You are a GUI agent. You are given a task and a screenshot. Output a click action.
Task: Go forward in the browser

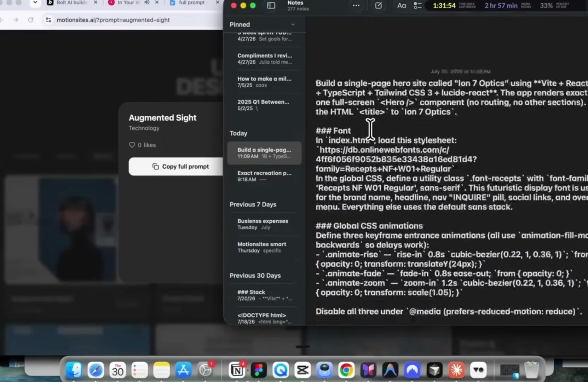[16, 20]
